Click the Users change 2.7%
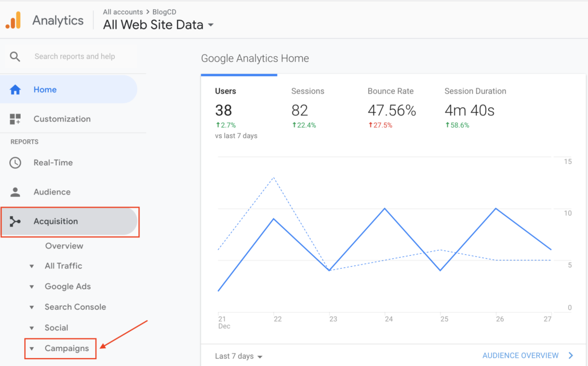Image resolution: width=588 pixels, height=366 pixels. (225, 125)
